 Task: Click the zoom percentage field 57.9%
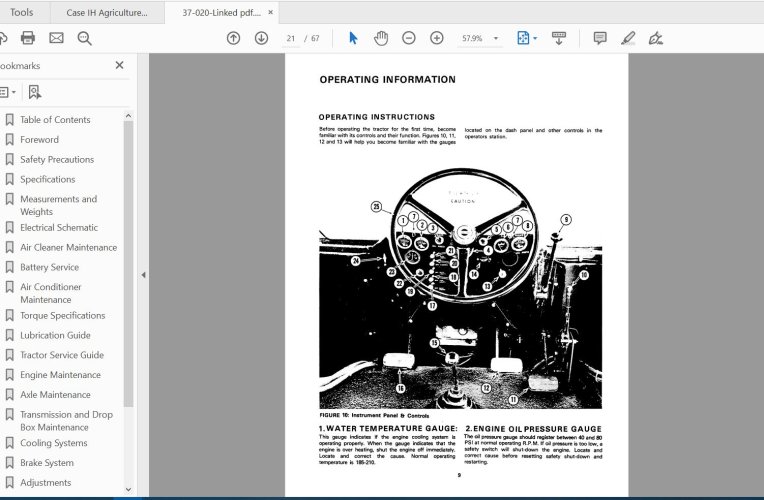coord(472,38)
